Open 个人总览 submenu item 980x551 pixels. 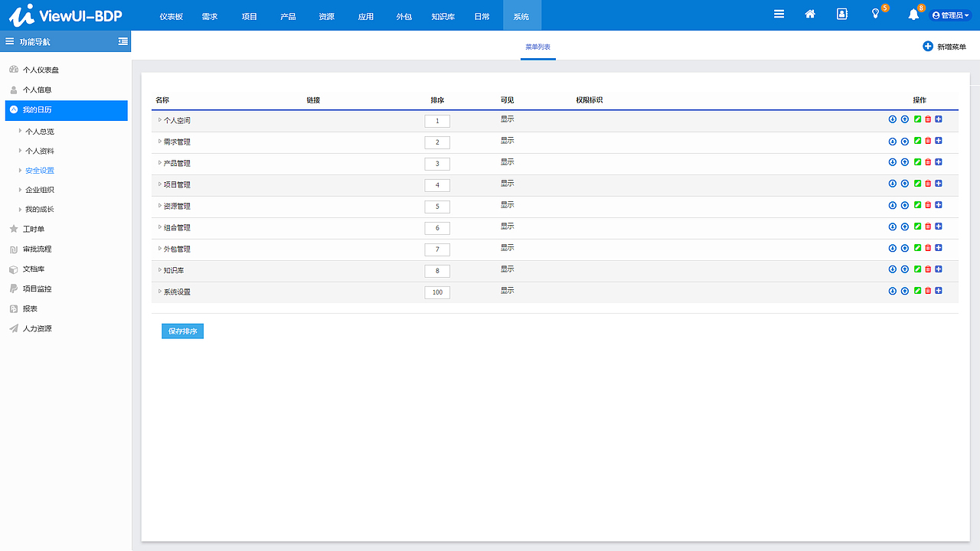tap(40, 132)
